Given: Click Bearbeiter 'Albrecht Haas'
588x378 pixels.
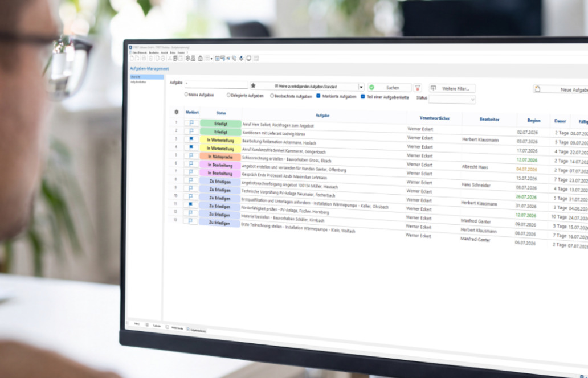Looking at the screenshot, I should [475, 167].
